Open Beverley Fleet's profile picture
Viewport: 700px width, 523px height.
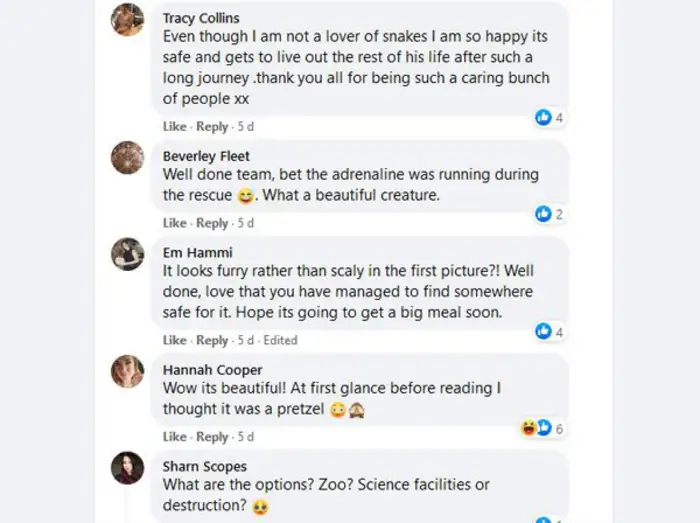pos(127,158)
